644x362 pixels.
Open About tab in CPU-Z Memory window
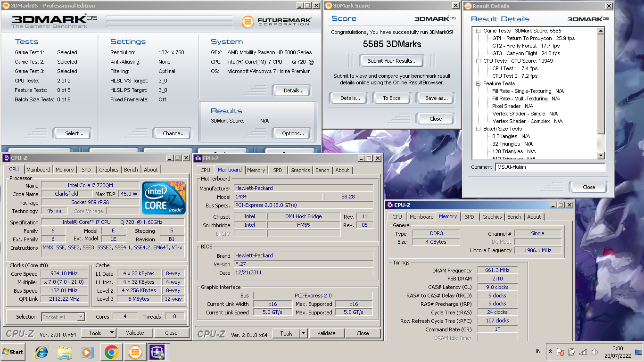(x=534, y=217)
